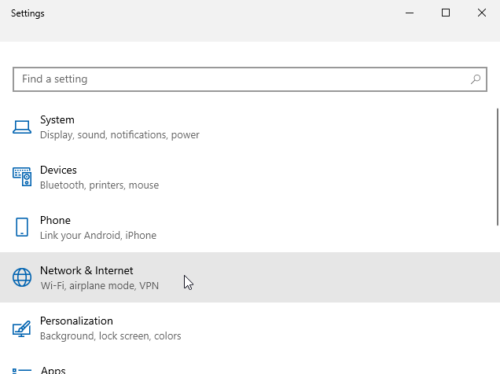Image resolution: width=500 pixels, height=374 pixels.
Task: Click Background, lock screen, colors text
Action: tap(111, 336)
